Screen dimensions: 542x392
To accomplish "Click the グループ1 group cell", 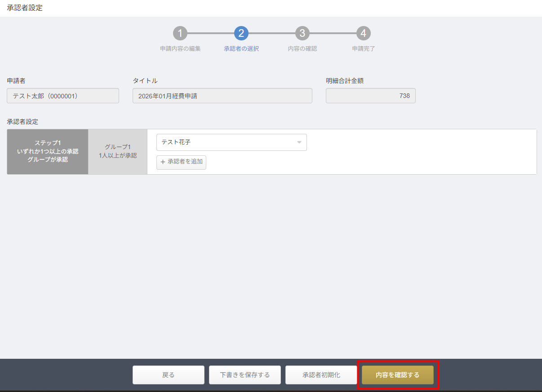I will tap(118, 151).
